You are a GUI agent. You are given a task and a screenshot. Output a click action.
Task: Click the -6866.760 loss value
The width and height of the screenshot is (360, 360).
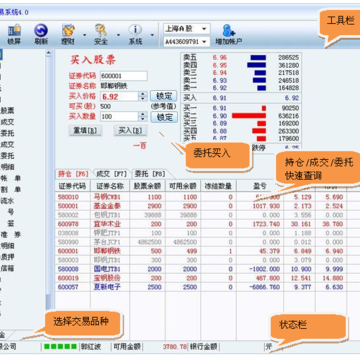pyautogui.click(x=264, y=287)
